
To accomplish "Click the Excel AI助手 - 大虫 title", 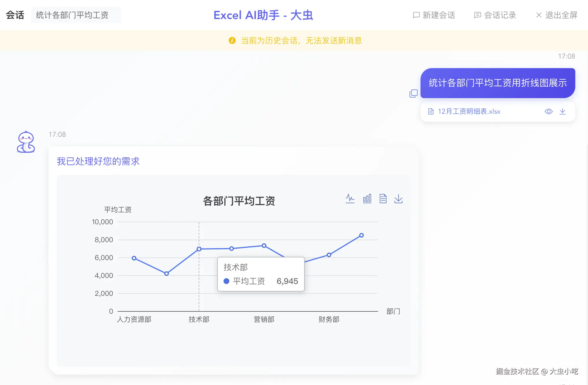I will [263, 15].
